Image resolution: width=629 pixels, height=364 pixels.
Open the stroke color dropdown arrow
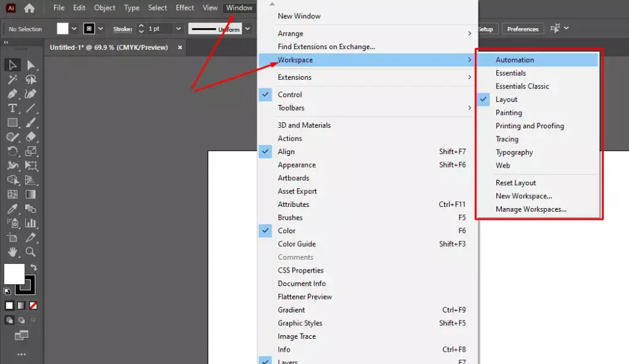(x=100, y=29)
